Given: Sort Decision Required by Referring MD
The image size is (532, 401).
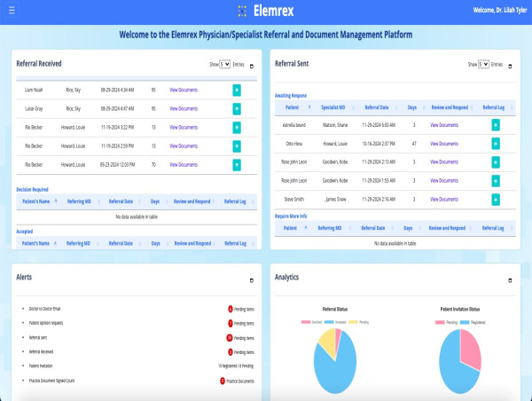Looking at the screenshot, I should tap(79, 201).
